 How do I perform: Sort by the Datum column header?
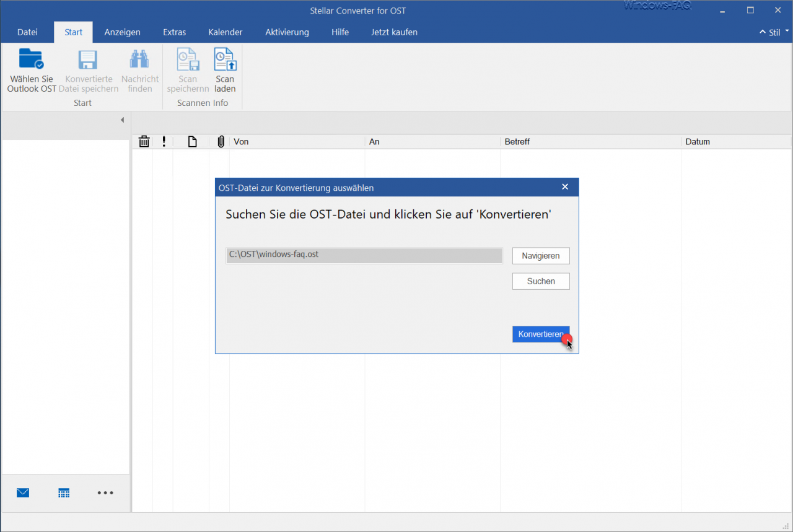pyautogui.click(x=737, y=142)
